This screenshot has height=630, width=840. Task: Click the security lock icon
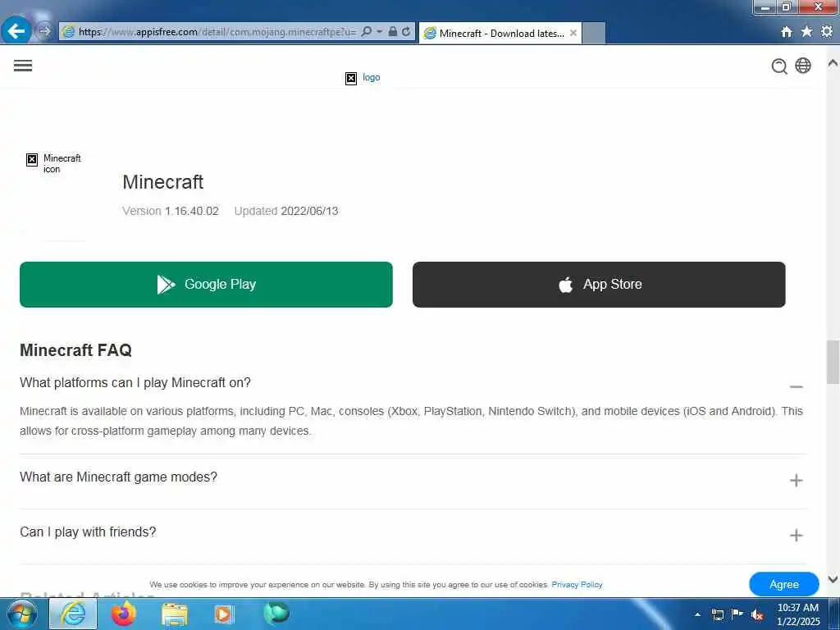click(393, 32)
